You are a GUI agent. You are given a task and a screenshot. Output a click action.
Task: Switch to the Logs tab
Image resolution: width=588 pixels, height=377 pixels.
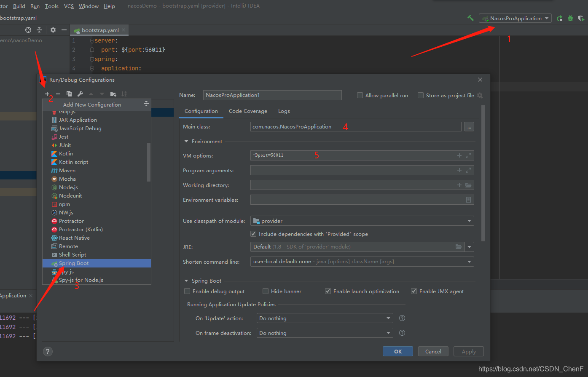tap(284, 111)
